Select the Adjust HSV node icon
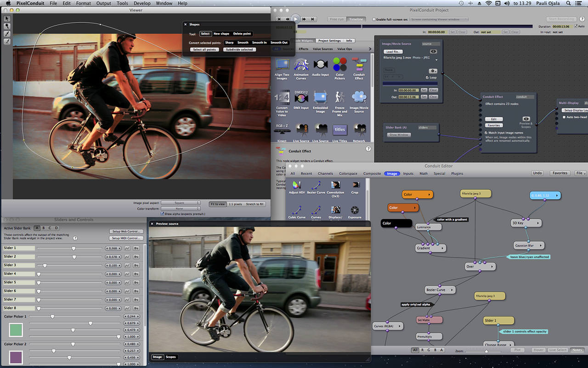 coord(296,186)
